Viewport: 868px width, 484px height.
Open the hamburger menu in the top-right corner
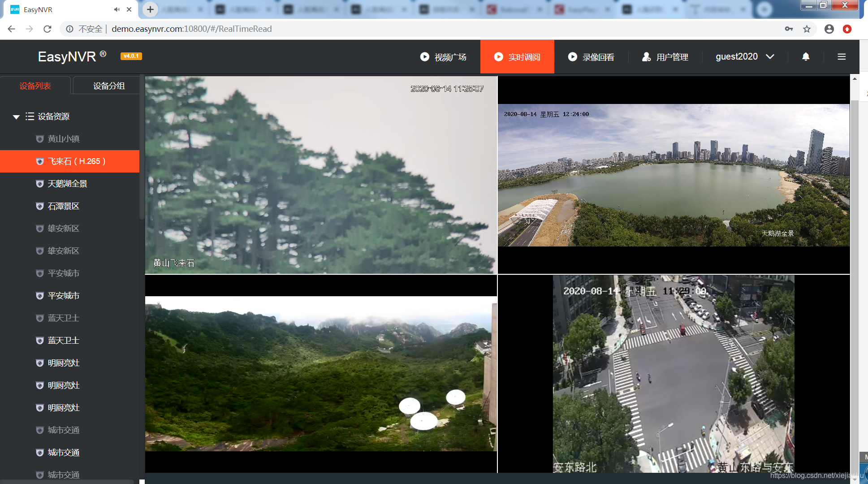842,56
